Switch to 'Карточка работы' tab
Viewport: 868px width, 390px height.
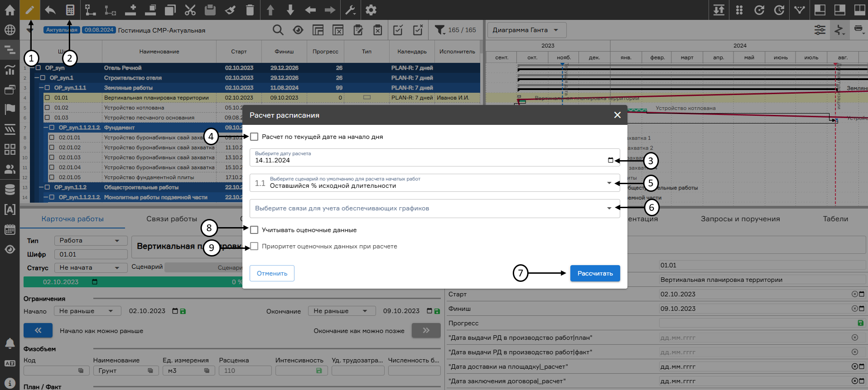coord(72,219)
